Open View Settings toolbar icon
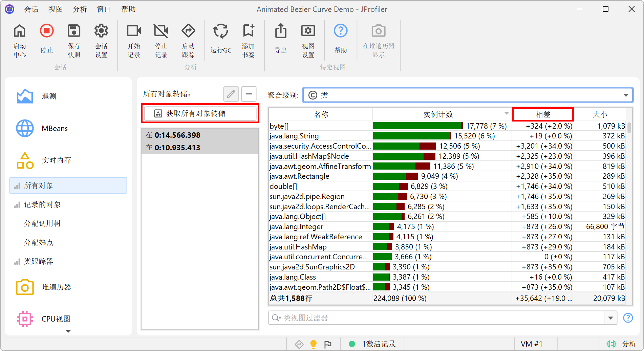 308,31
